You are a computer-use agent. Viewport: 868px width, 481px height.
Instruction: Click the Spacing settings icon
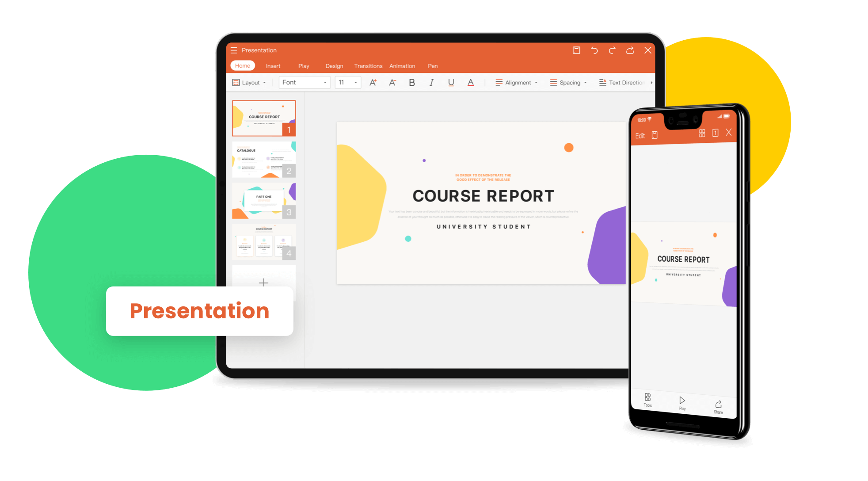[x=551, y=81]
